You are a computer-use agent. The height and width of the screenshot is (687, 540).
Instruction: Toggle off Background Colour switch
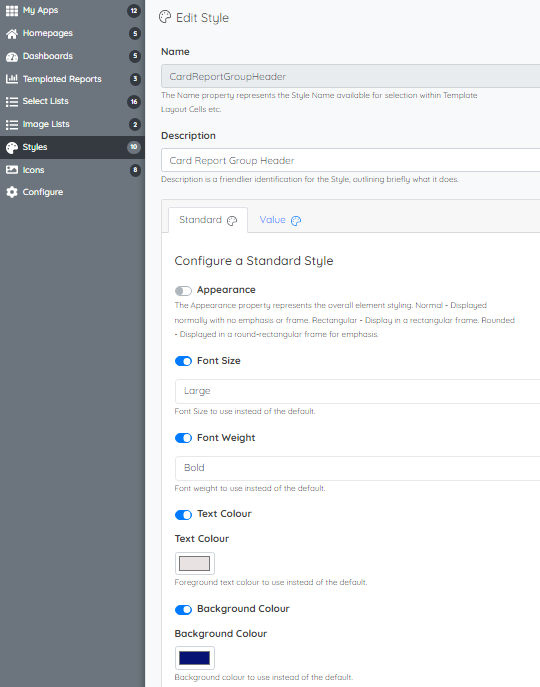(x=183, y=610)
